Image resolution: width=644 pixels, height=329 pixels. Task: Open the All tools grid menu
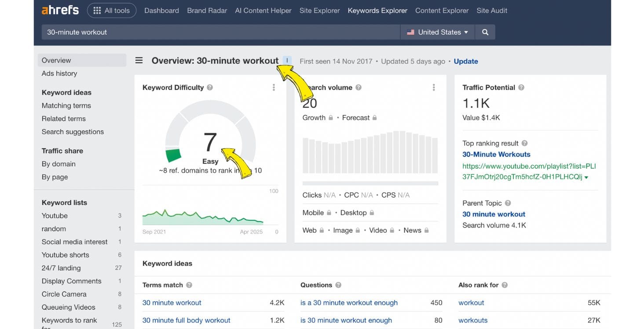(112, 11)
